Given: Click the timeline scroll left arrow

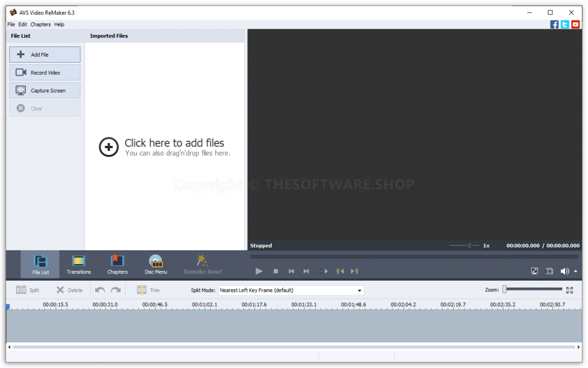Looking at the screenshot, I should click(x=9, y=347).
